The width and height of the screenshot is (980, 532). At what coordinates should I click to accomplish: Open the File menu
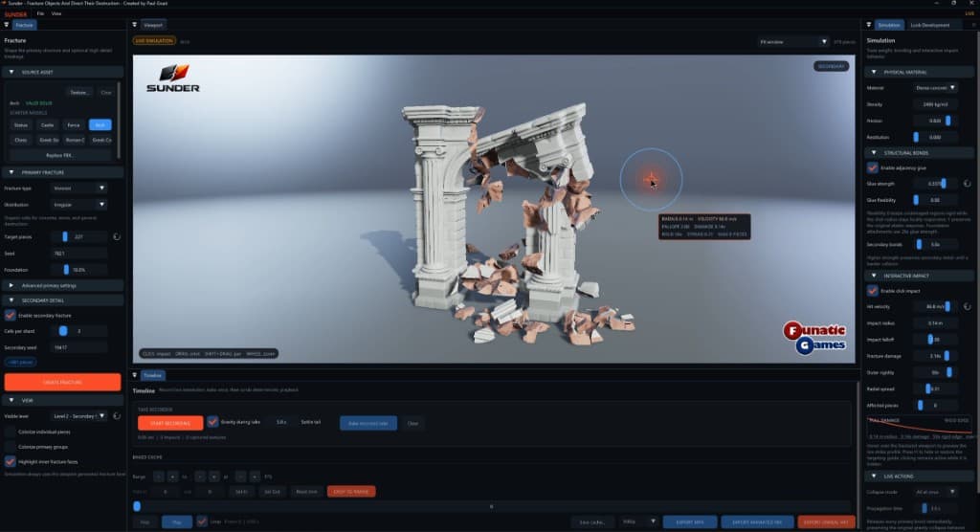(x=40, y=13)
